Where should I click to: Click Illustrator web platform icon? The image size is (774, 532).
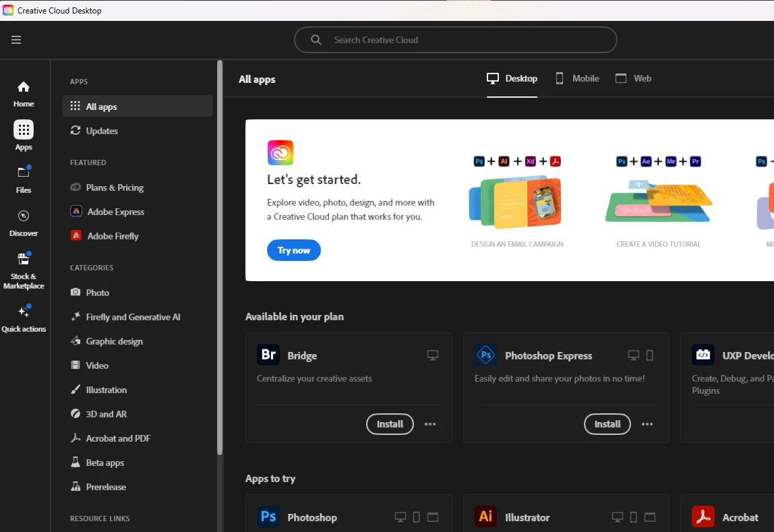[x=650, y=517]
